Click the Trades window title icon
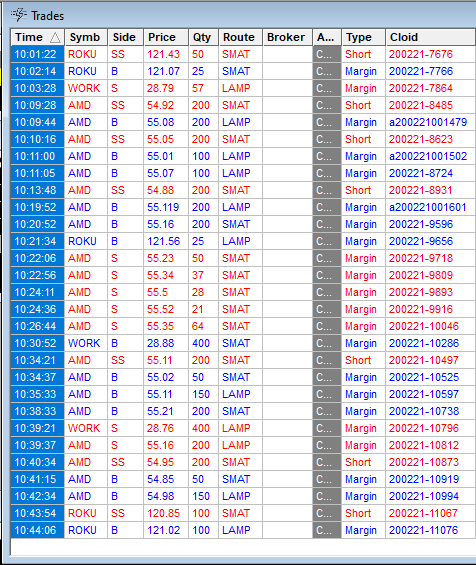The image size is (476, 565). coord(18,15)
